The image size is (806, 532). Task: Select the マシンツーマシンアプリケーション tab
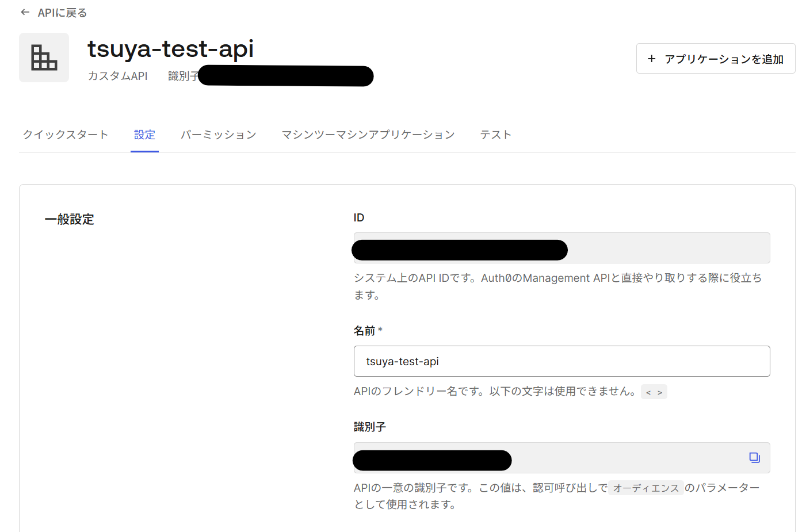(x=368, y=134)
